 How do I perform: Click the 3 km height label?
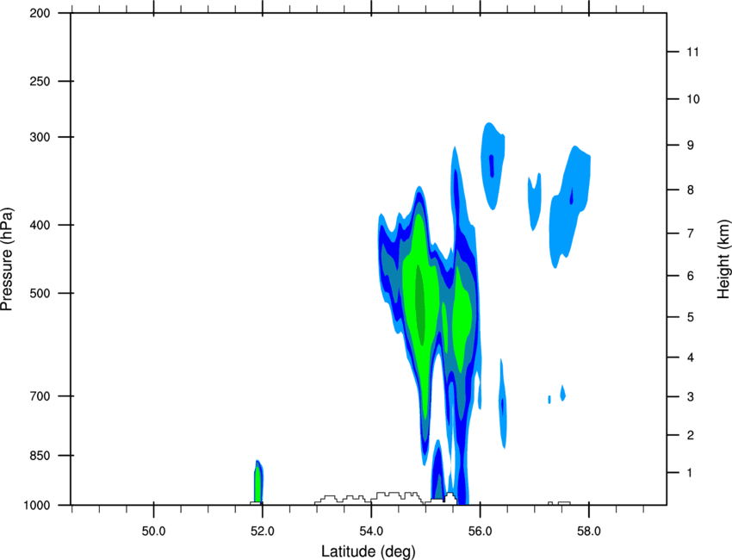[691, 397]
